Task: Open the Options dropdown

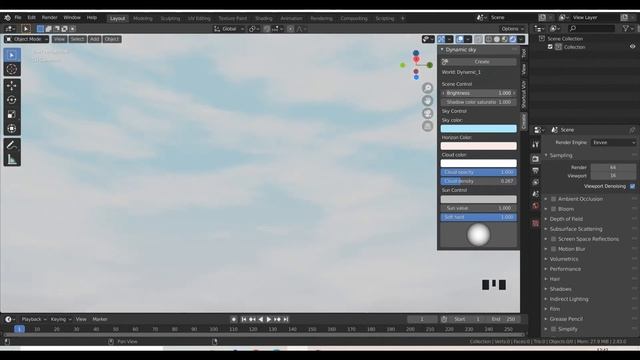Action: click(512, 29)
